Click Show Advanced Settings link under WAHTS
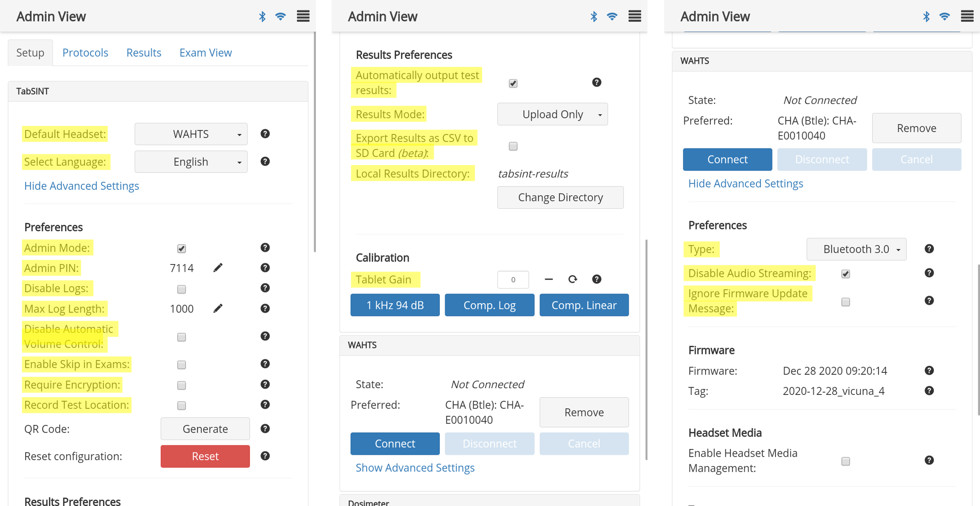 click(x=415, y=468)
